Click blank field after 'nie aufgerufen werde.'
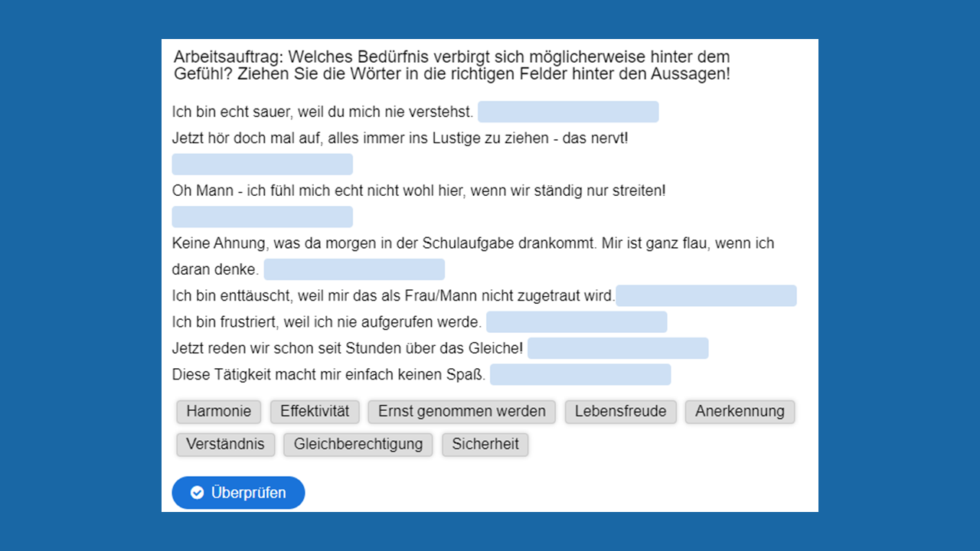This screenshot has height=551, width=980. pyautogui.click(x=577, y=322)
